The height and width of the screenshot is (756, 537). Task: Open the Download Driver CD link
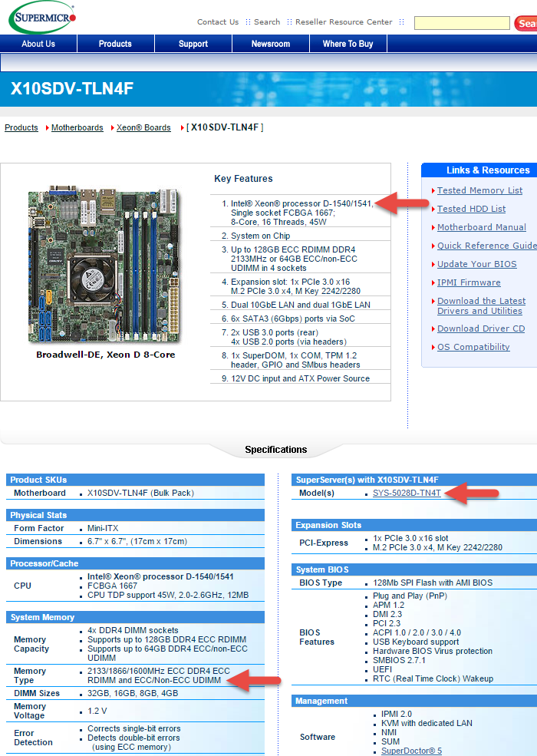[x=481, y=328]
